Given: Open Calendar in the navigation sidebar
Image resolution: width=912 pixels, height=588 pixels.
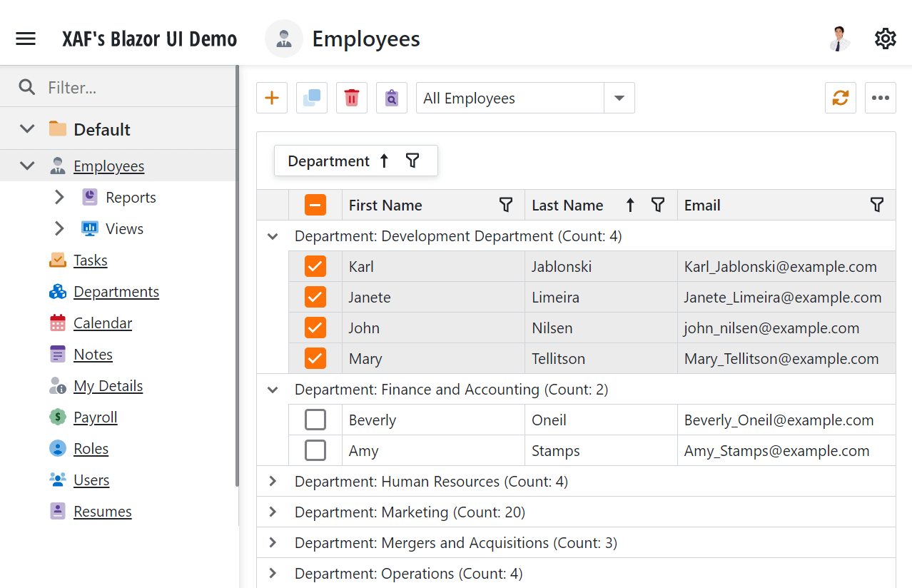Looking at the screenshot, I should (102, 323).
